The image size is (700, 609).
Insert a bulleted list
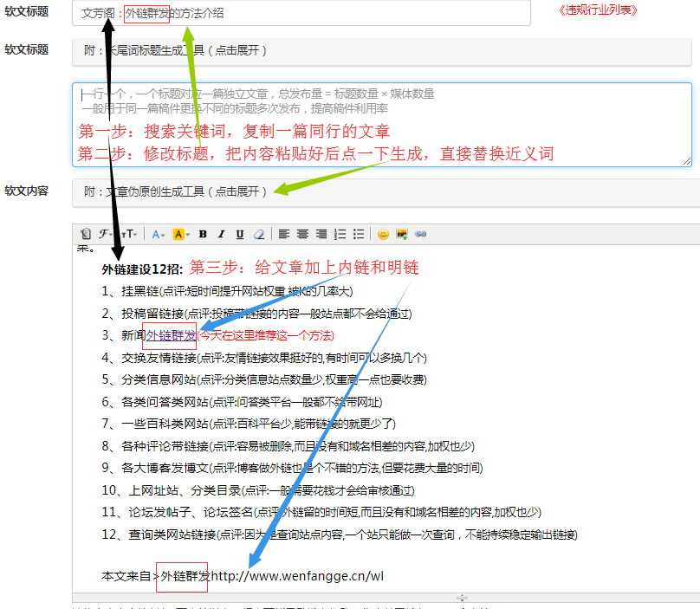click(x=359, y=234)
